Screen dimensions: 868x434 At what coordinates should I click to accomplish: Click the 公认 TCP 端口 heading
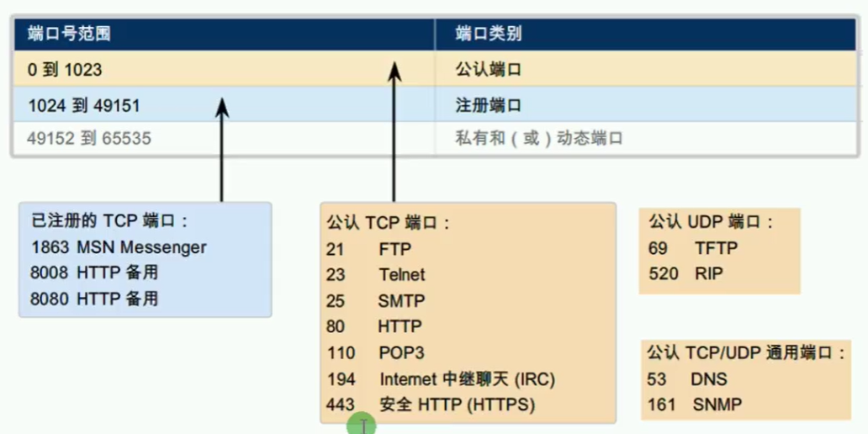point(388,223)
